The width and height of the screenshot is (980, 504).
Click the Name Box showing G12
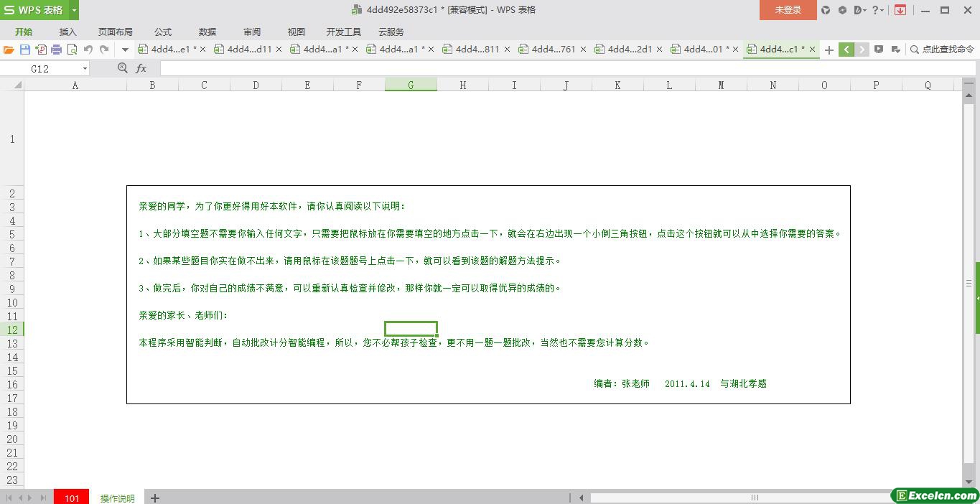pos(40,68)
